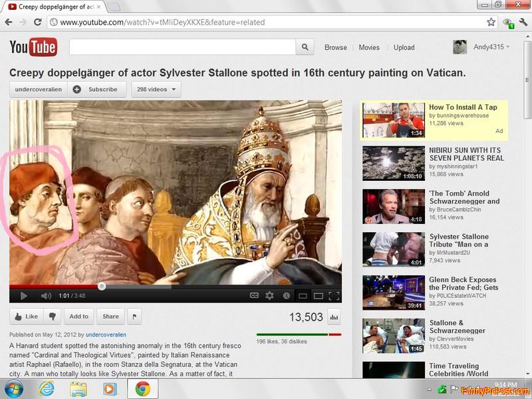Open video quality settings gear
This screenshot has height=399, width=532.
270,296
